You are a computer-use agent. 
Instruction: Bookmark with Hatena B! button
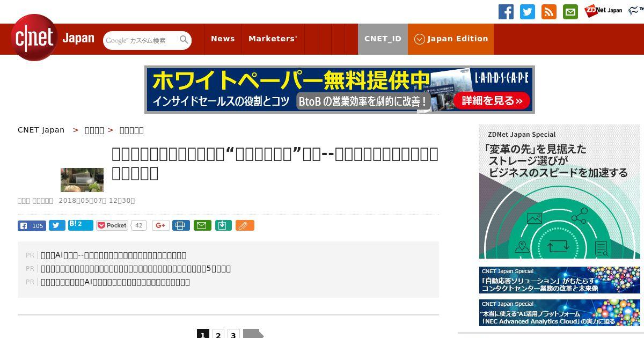click(80, 225)
